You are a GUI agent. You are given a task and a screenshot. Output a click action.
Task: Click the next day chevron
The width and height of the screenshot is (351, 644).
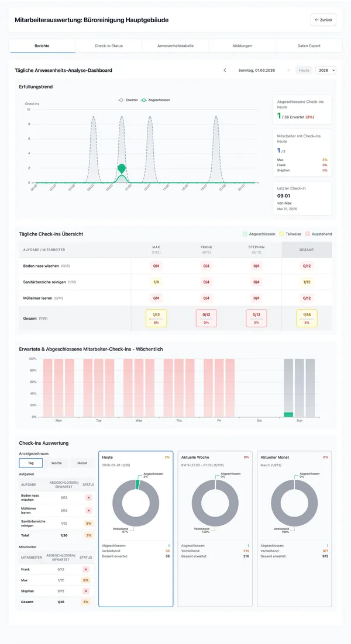click(288, 70)
